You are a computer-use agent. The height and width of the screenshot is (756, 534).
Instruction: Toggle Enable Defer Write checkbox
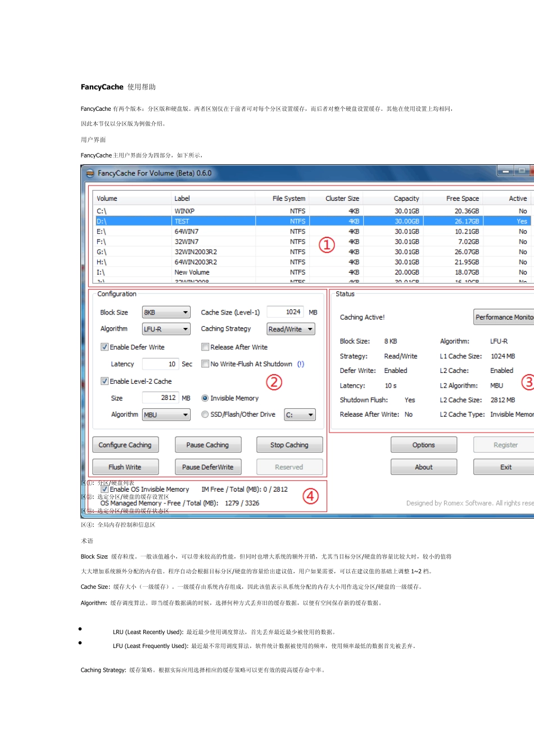[105, 347]
